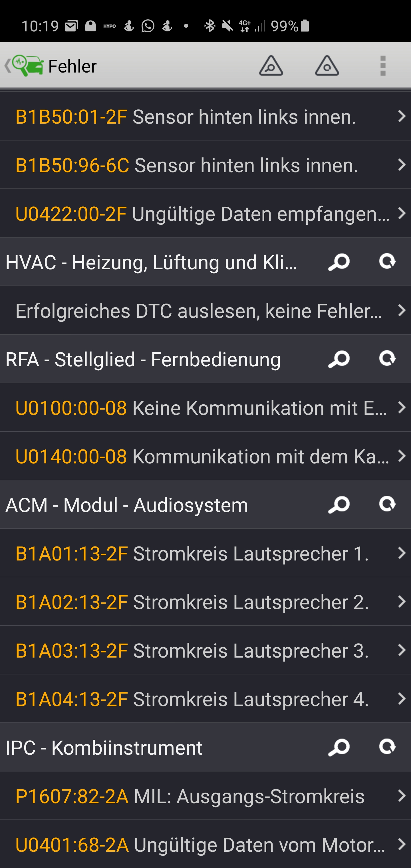Refresh the RFA Fernbedienung module errors

click(387, 359)
